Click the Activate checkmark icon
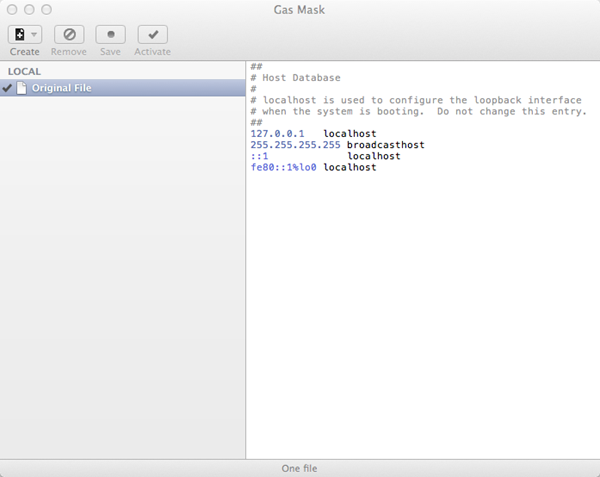The height and width of the screenshot is (477, 600). [x=153, y=34]
